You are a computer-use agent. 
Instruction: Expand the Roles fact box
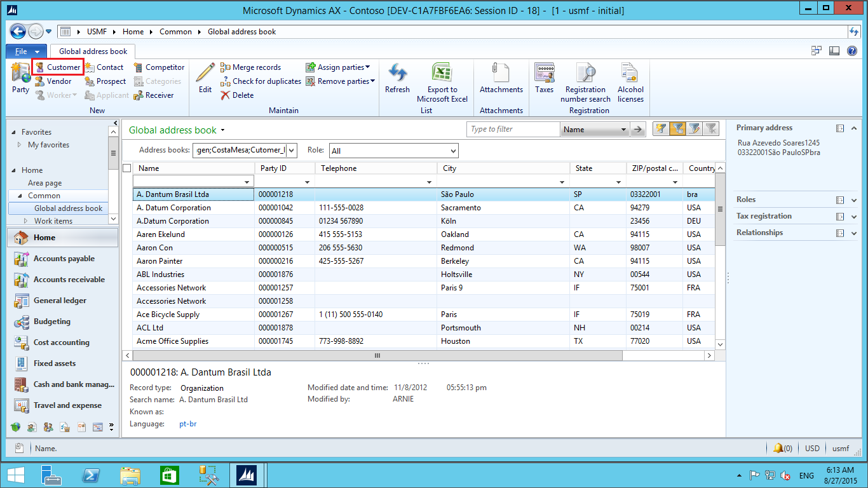(854, 200)
